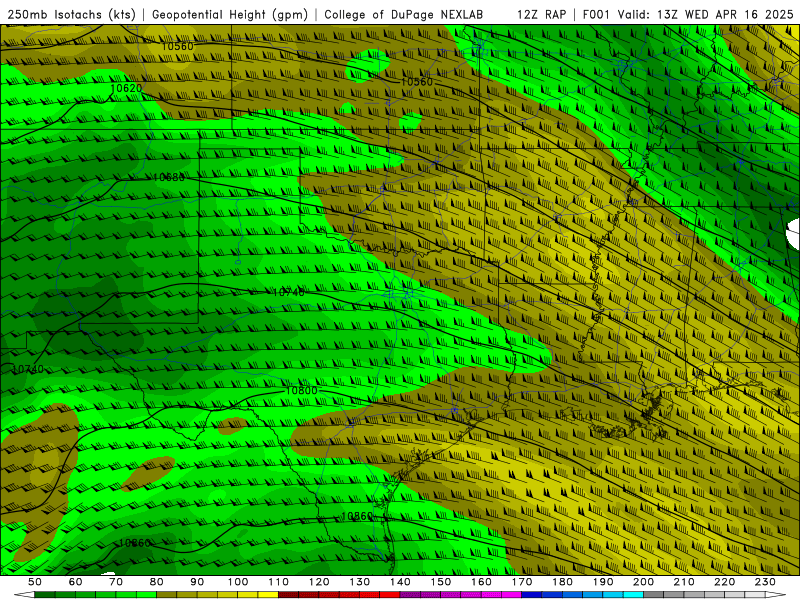Pick the darkest green swatch starting the color bar
Screen dimensions: 800x600
click(x=45, y=595)
